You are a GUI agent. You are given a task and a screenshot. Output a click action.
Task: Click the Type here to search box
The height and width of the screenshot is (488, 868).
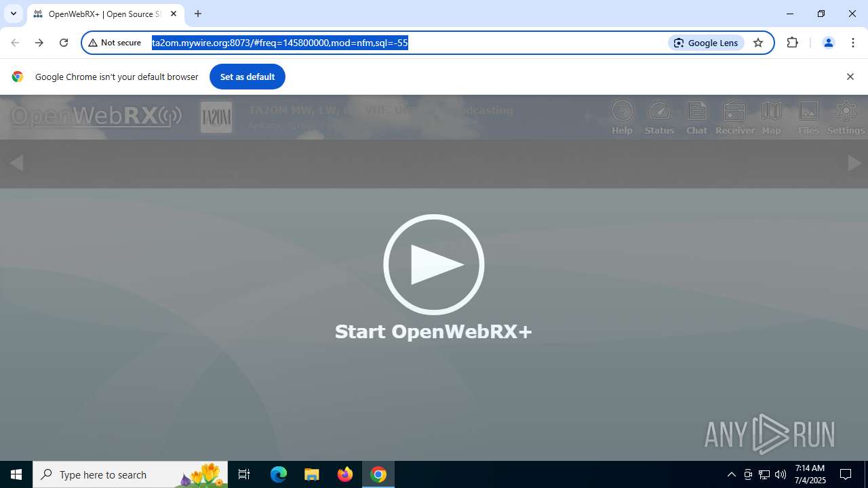point(130,474)
